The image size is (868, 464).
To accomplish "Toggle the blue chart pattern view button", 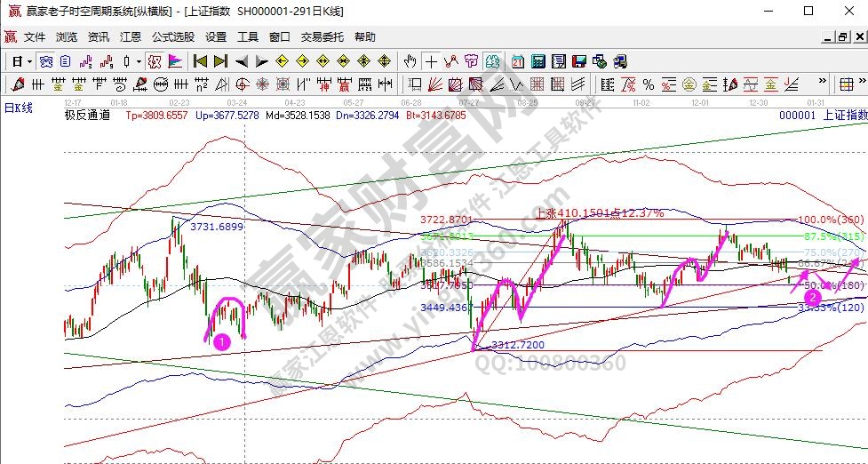I will pos(44,61).
